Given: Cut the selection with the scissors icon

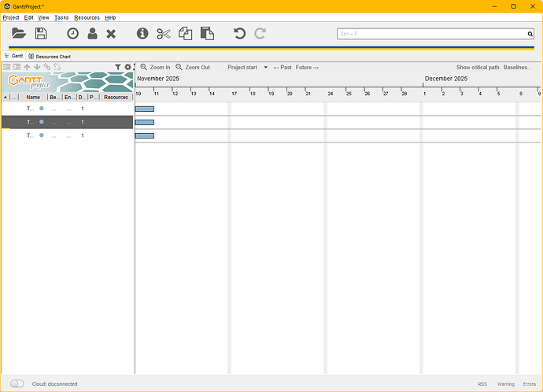Looking at the screenshot, I should pyautogui.click(x=163, y=33).
